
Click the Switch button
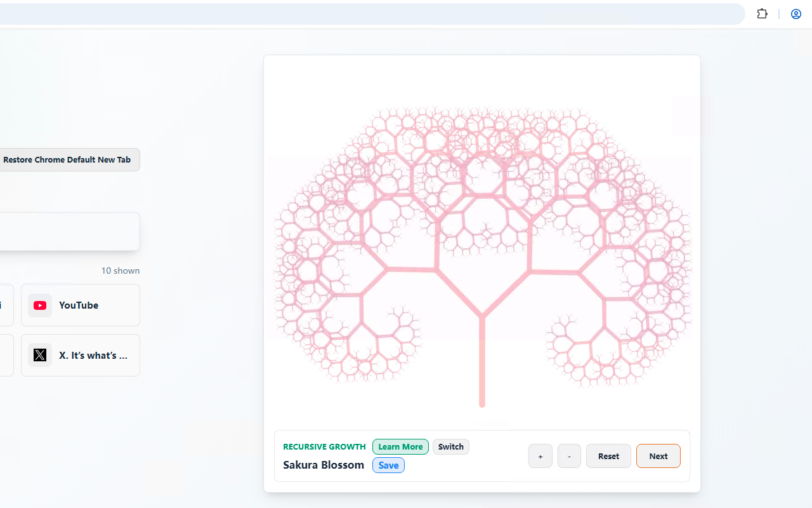pos(451,446)
